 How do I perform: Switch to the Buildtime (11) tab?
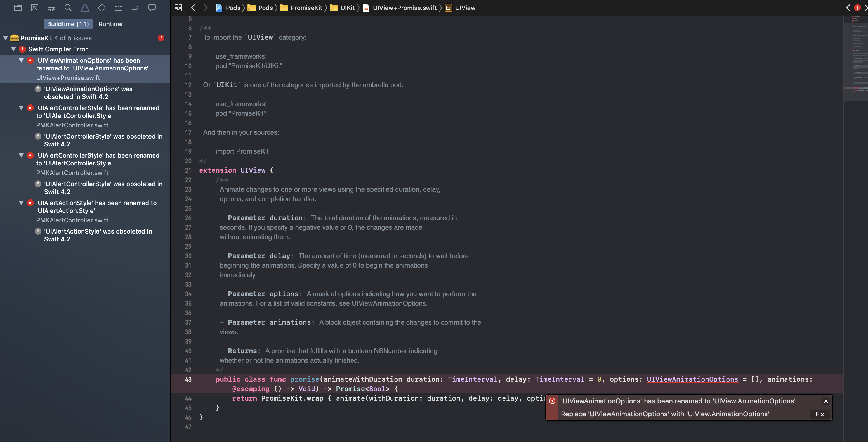tap(68, 24)
